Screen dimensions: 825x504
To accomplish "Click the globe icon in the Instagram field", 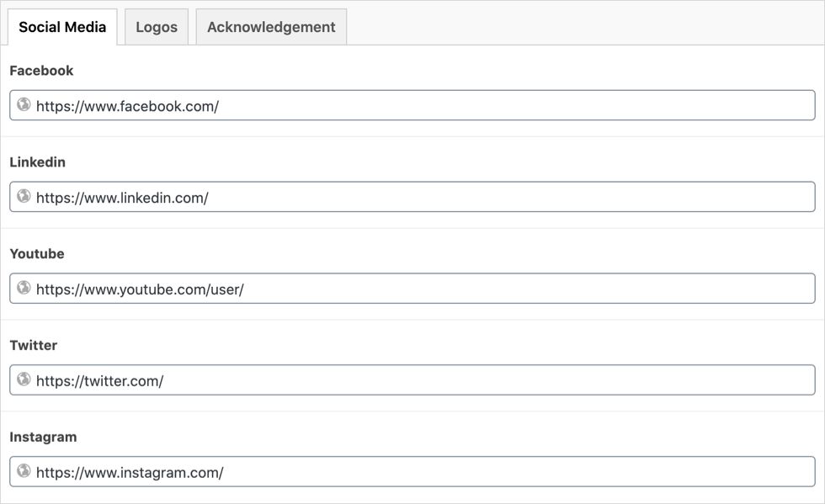I will click(23, 472).
